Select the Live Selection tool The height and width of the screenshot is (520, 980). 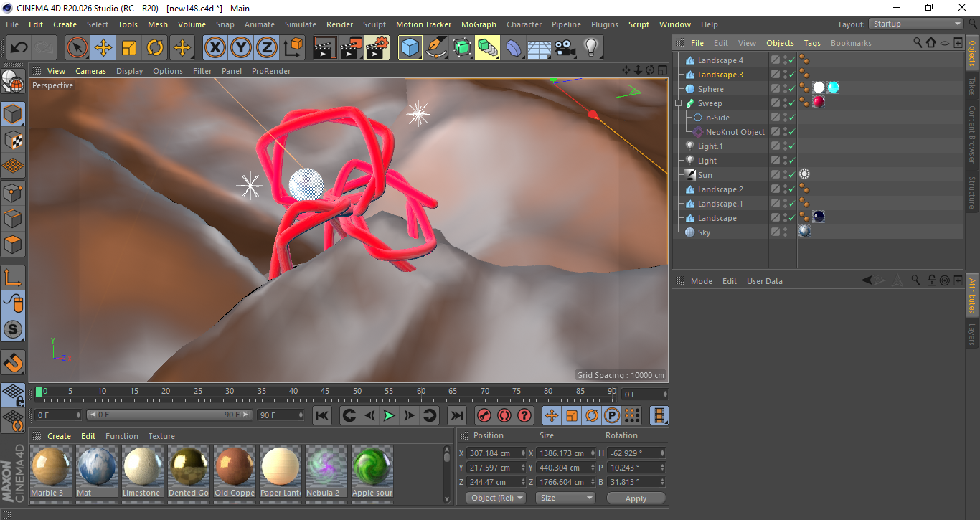77,48
